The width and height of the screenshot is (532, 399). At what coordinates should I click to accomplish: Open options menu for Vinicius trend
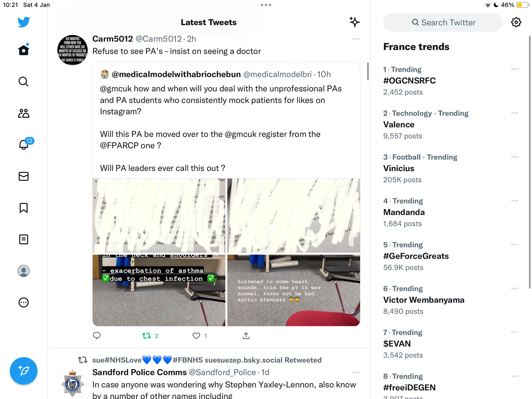[515, 157]
